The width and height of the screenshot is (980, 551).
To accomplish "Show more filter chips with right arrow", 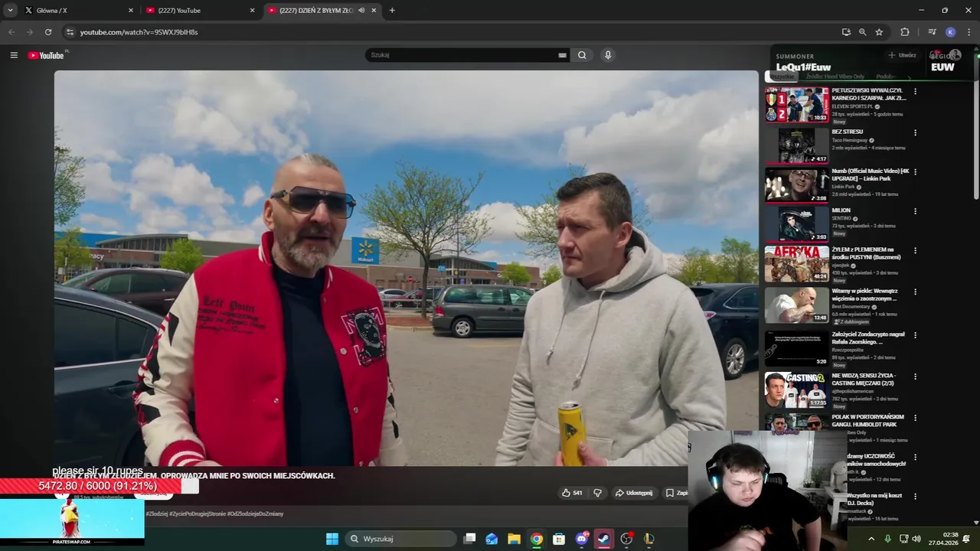I will coord(910,77).
